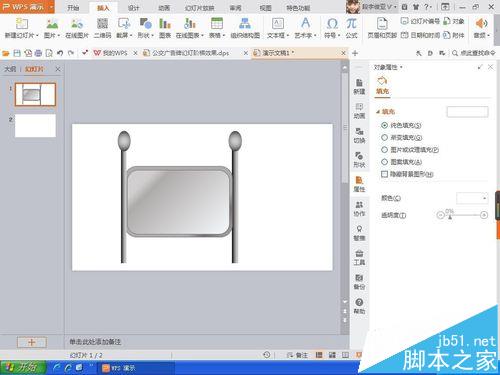Save the presentation via quick toolbar
500x375 pixels.
pyautogui.click(x=17, y=53)
